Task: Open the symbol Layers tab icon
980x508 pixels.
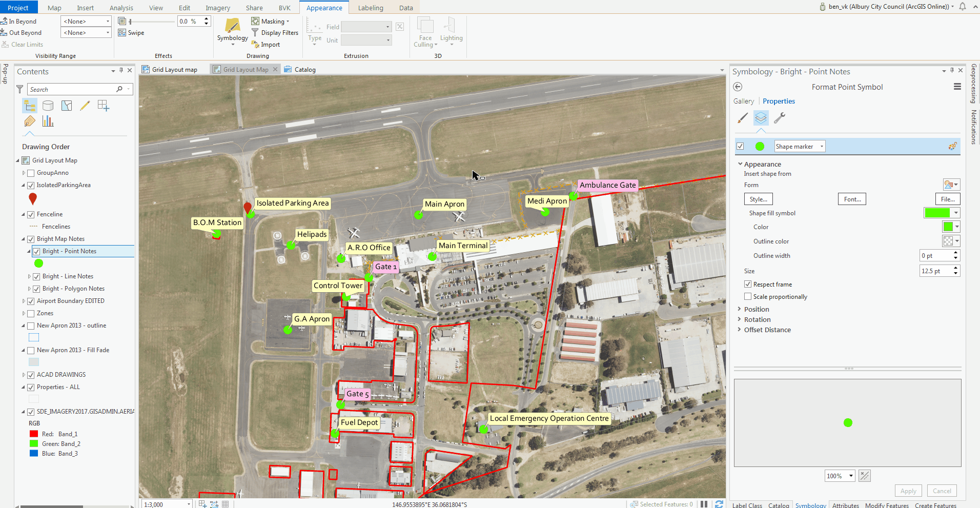Action: click(x=761, y=118)
